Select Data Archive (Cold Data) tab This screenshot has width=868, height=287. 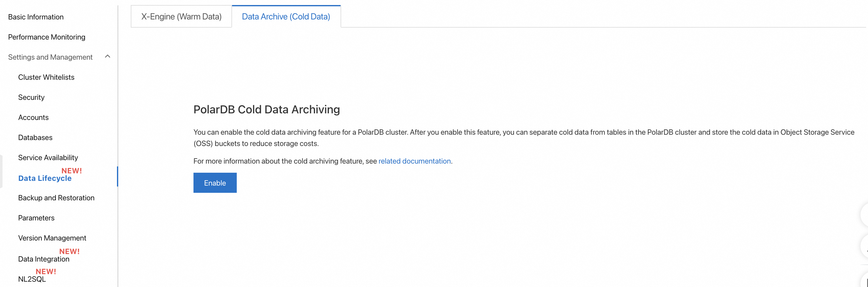pos(286,17)
